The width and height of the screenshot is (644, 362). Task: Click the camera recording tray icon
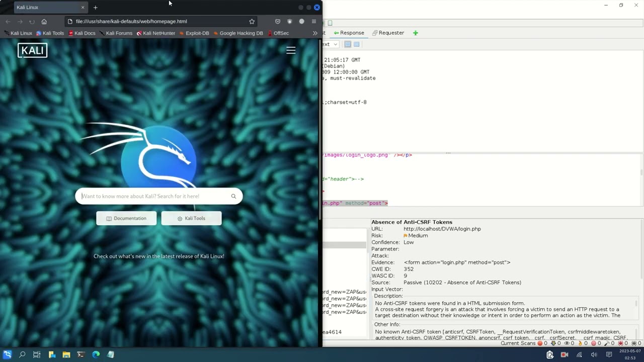point(564,355)
